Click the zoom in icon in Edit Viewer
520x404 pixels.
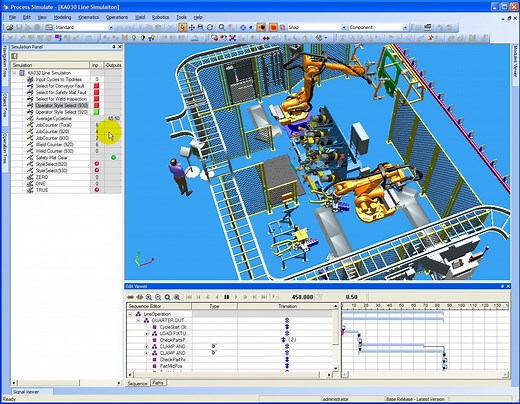[149, 297]
